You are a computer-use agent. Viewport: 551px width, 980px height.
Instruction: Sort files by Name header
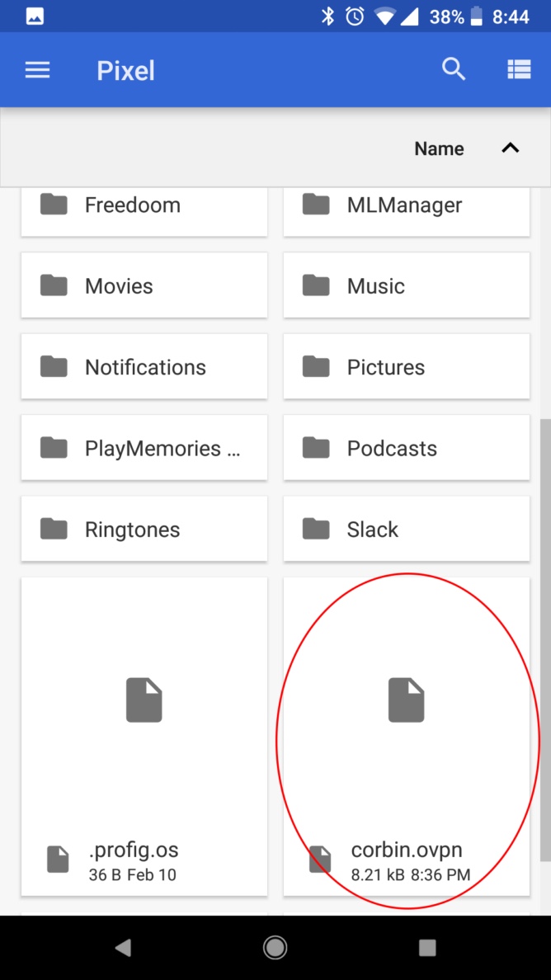[439, 148]
